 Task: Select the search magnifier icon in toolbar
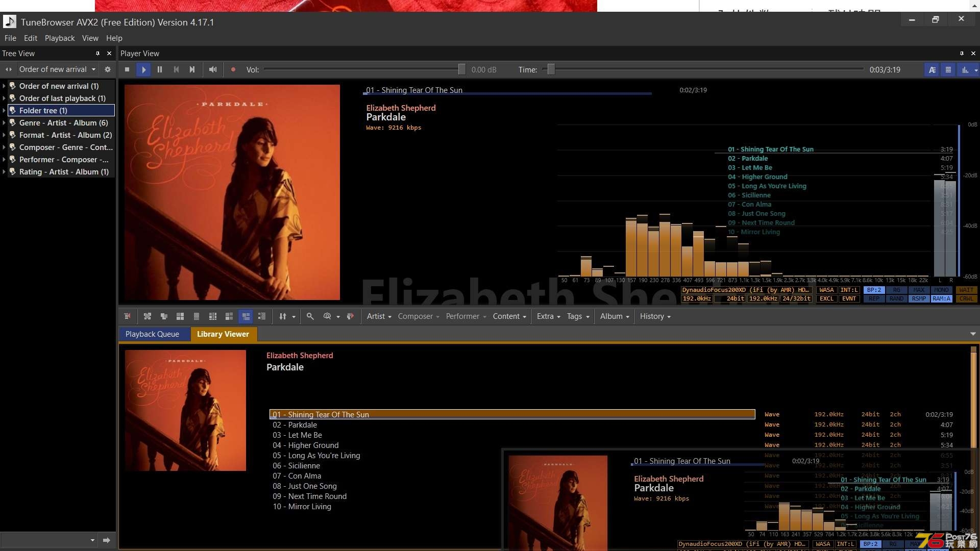(310, 316)
